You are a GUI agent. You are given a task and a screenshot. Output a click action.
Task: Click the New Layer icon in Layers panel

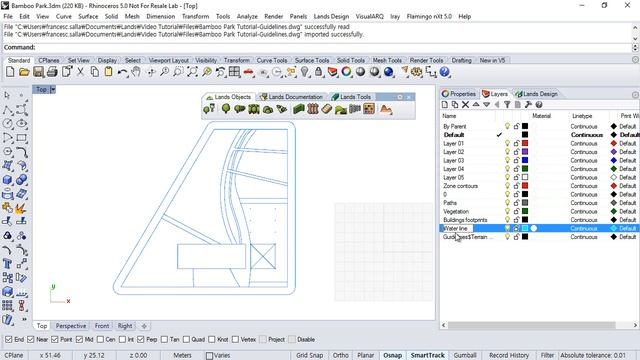click(x=445, y=104)
